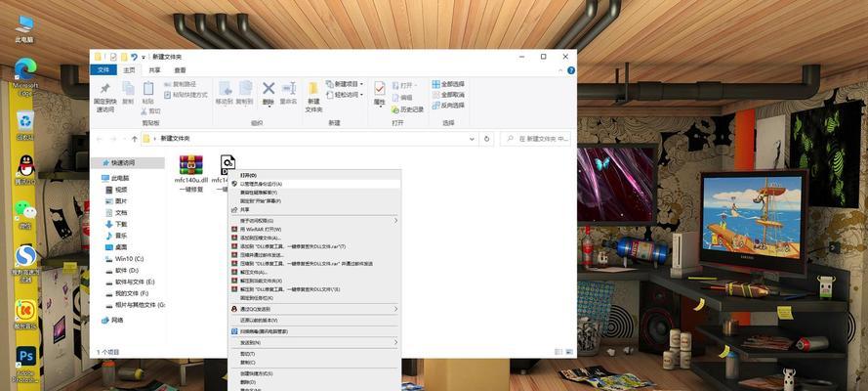Create a New folder (新建文件夹) from ribbon
Screen dimensions: 868x391
[x=313, y=97]
